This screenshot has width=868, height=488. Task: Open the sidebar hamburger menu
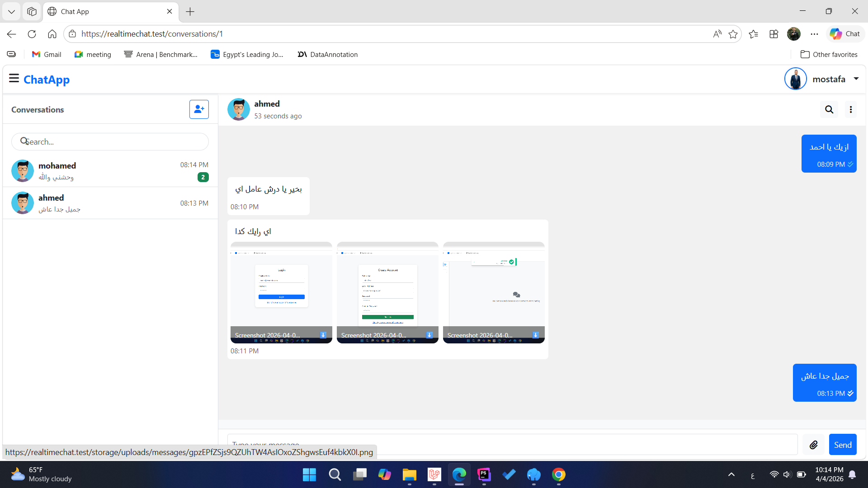[14, 78]
